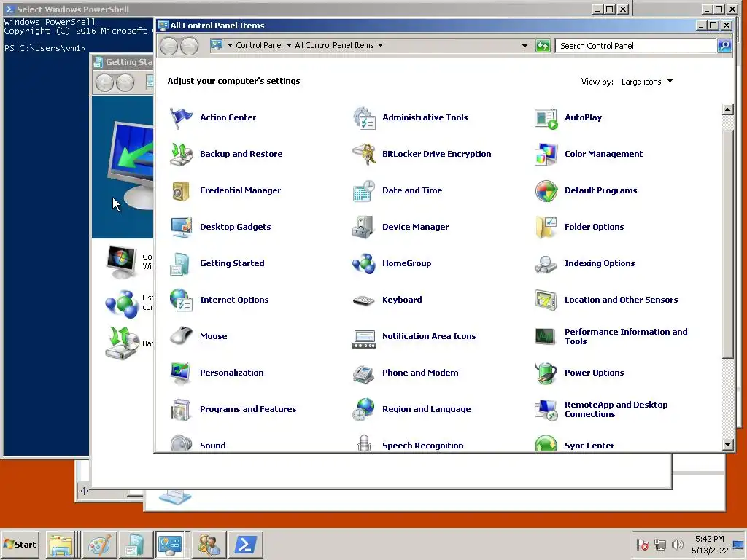Click RemoteApp and Desktop Connections icon
Screen dimensions: 747x560
(546, 410)
